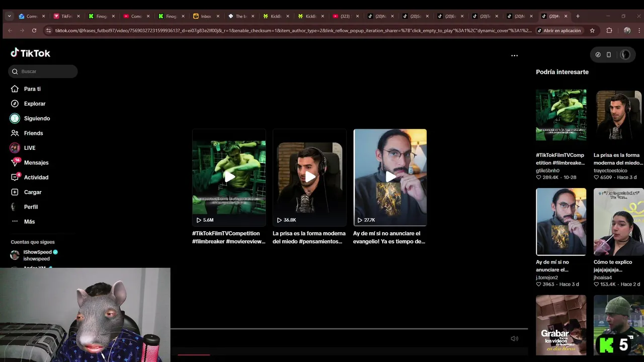Screen dimensions: 644x362
Task: Click the video progress bar
Action: tap(349, 329)
